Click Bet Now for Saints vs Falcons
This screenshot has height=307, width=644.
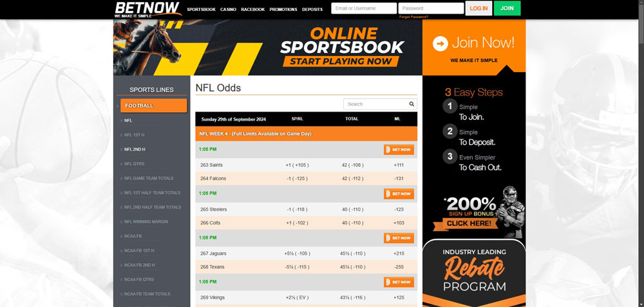(x=399, y=150)
